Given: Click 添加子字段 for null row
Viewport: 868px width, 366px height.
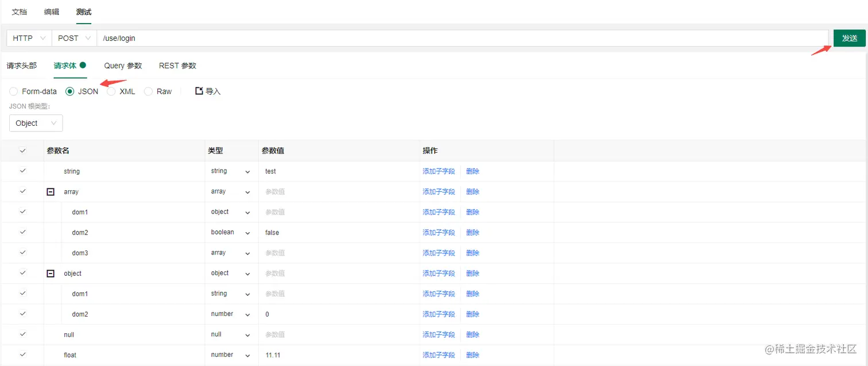Looking at the screenshot, I should (x=439, y=334).
